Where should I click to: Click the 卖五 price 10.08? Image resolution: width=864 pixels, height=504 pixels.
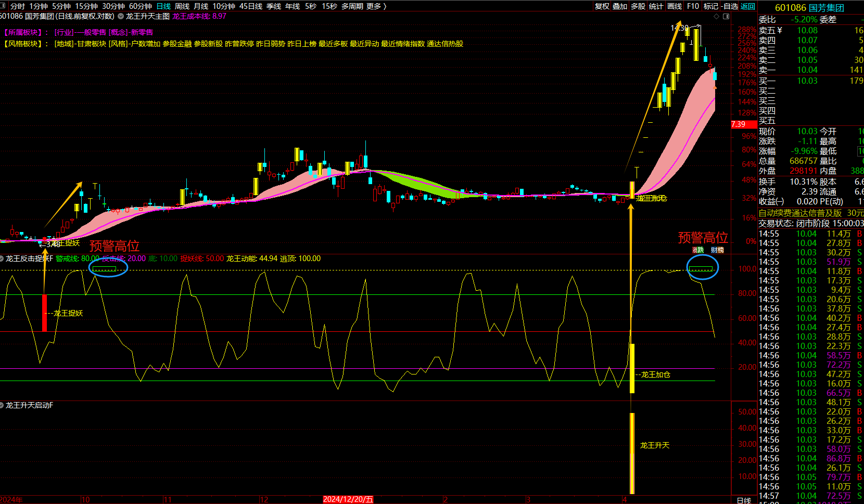coord(807,31)
